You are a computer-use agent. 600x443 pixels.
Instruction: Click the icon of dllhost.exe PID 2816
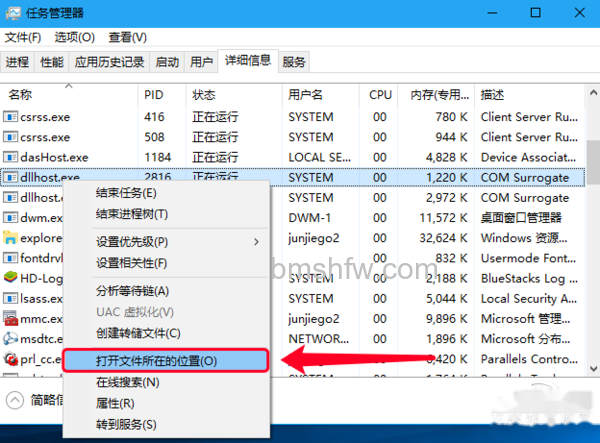(x=10, y=177)
